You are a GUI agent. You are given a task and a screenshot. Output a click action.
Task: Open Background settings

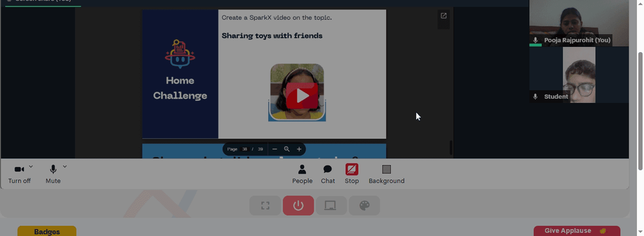coord(386,174)
